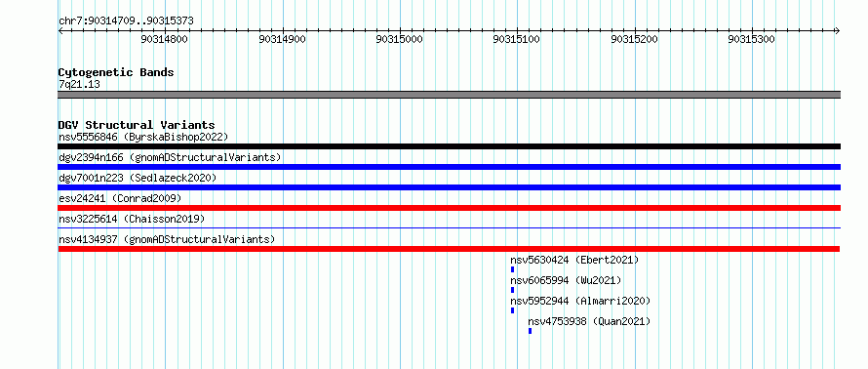Open variant label nsv5952944 (Almarri2020)

[580, 301]
